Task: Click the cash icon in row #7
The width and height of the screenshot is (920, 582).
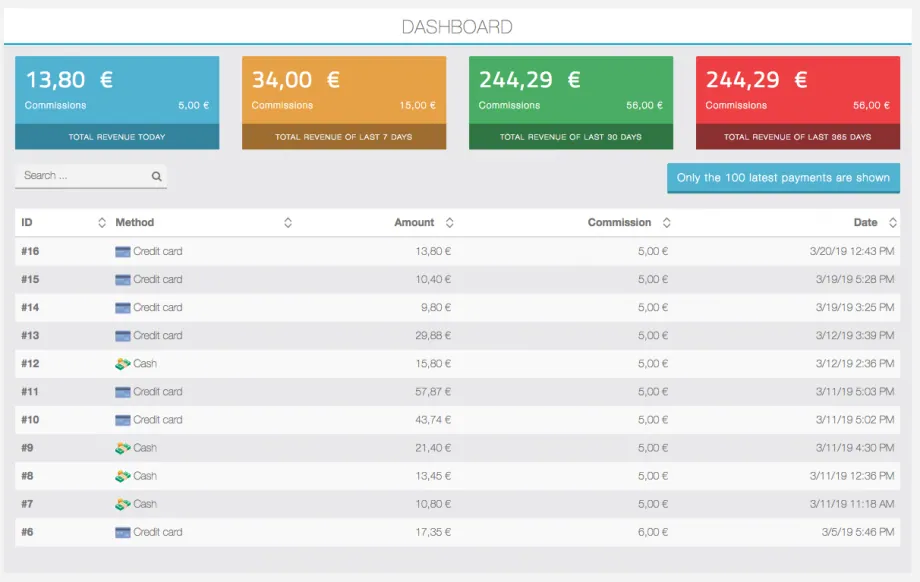Action: (123, 505)
